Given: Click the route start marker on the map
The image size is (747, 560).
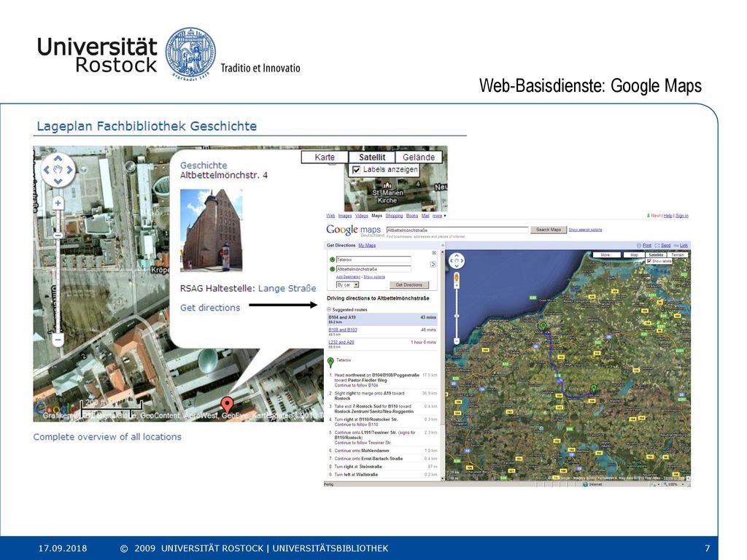Looking at the screenshot, I should point(594,389).
